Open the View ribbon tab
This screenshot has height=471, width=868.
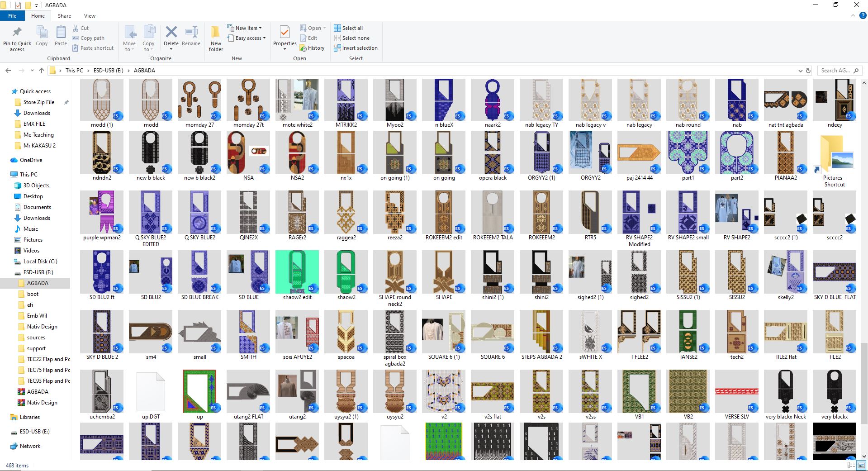click(90, 16)
